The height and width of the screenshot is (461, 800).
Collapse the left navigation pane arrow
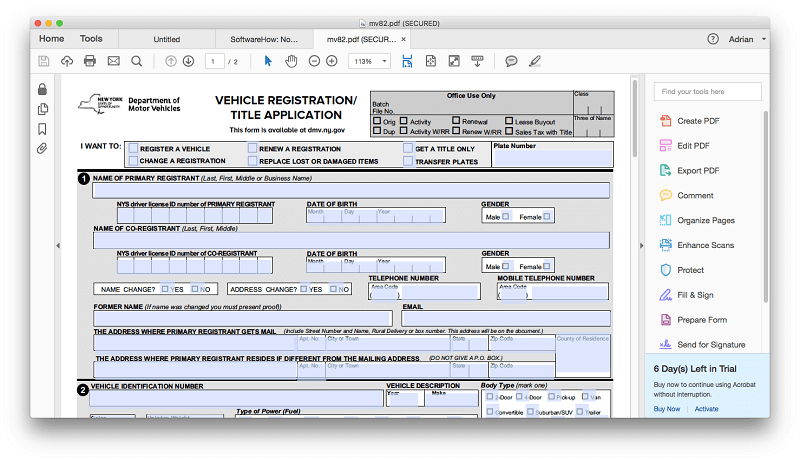(x=58, y=245)
